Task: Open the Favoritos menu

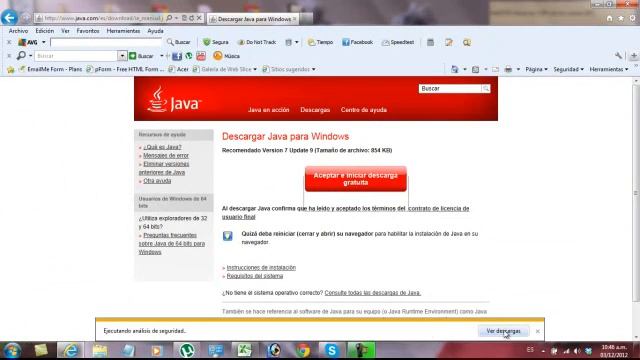Action: (x=88, y=31)
